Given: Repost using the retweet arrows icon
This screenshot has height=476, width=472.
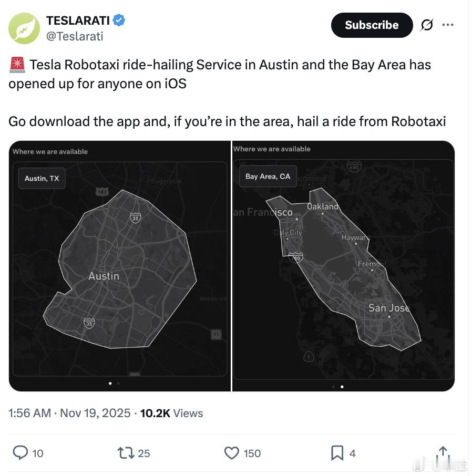Looking at the screenshot, I should (x=126, y=453).
